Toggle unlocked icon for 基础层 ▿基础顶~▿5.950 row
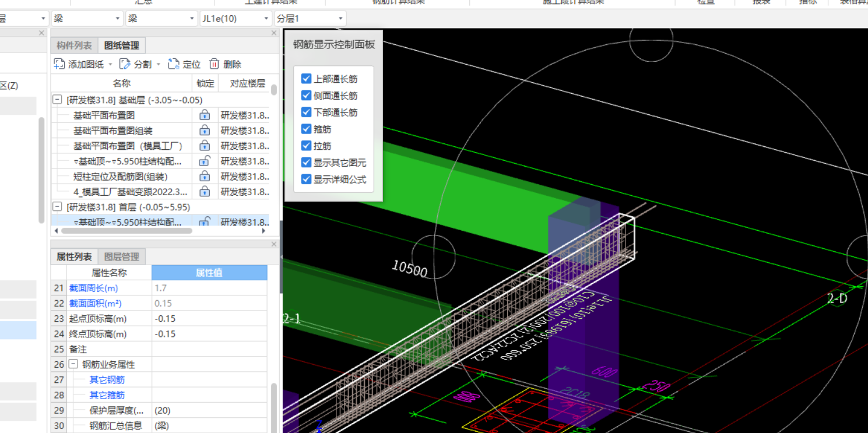This screenshot has height=433, width=868. pyautogui.click(x=205, y=161)
